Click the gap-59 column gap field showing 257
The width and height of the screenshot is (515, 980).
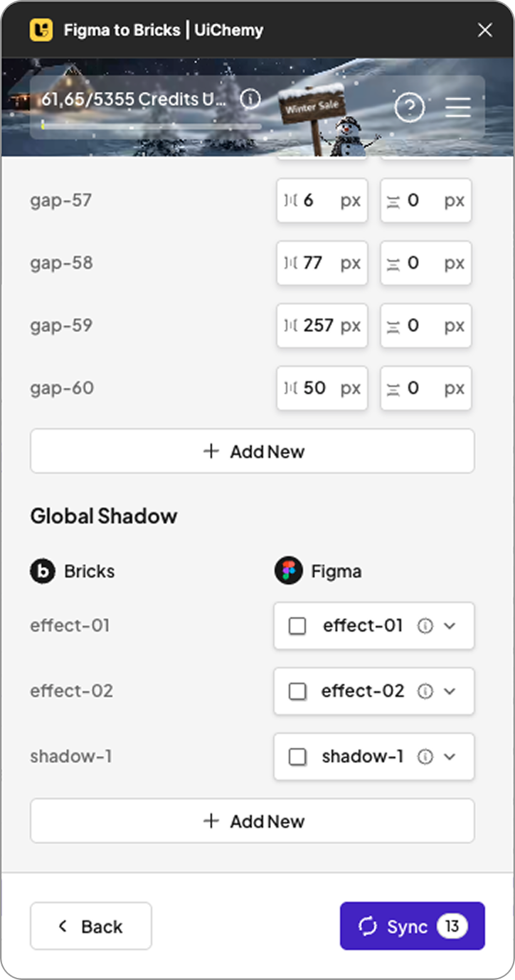(x=318, y=326)
